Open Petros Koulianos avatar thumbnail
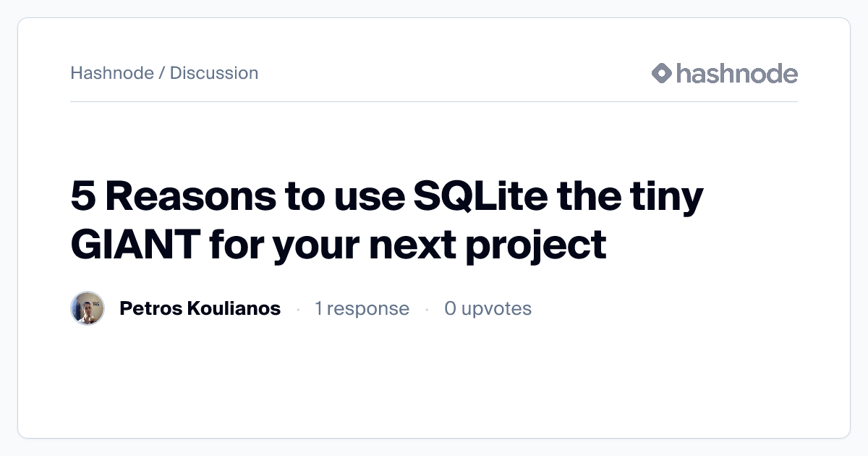 click(x=88, y=308)
